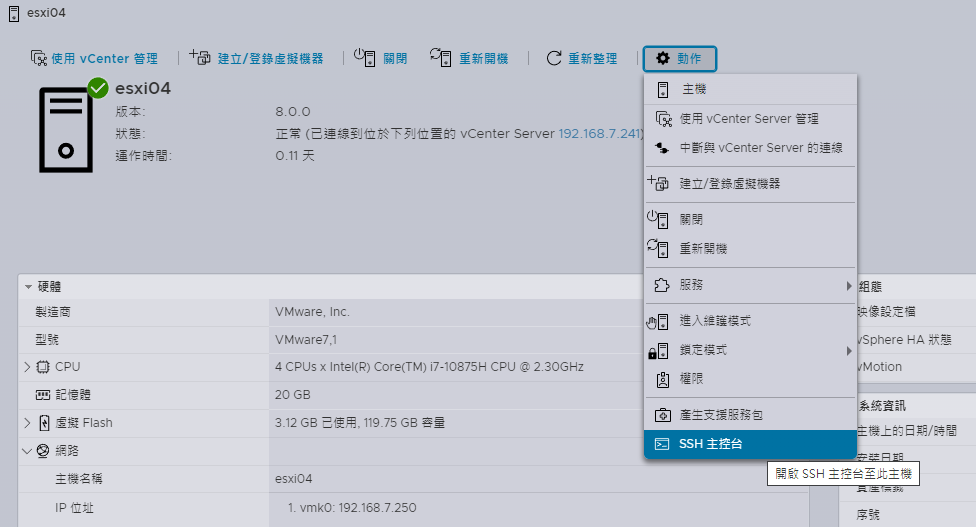The height and width of the screenshot is (527, 976).
Task: Click the CPU chip icon
Action: (x=43, y=367)
